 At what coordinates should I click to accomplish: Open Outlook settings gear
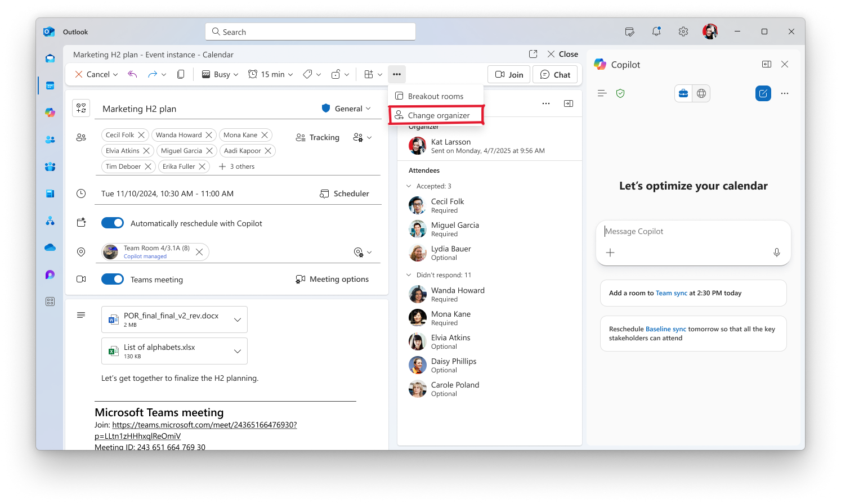(683, 32)
